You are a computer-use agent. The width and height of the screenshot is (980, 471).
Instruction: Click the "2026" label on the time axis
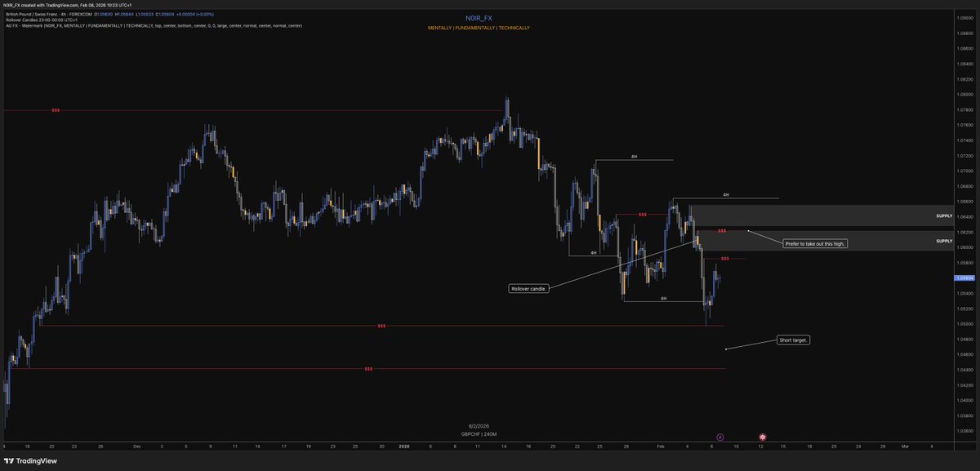tap(405, 447)
